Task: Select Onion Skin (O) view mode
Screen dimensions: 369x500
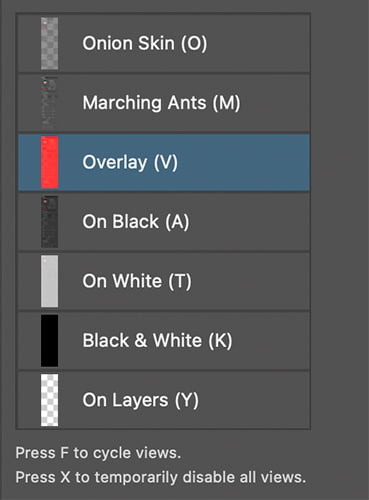Action: pyautogui.click(x=145, y=43)
